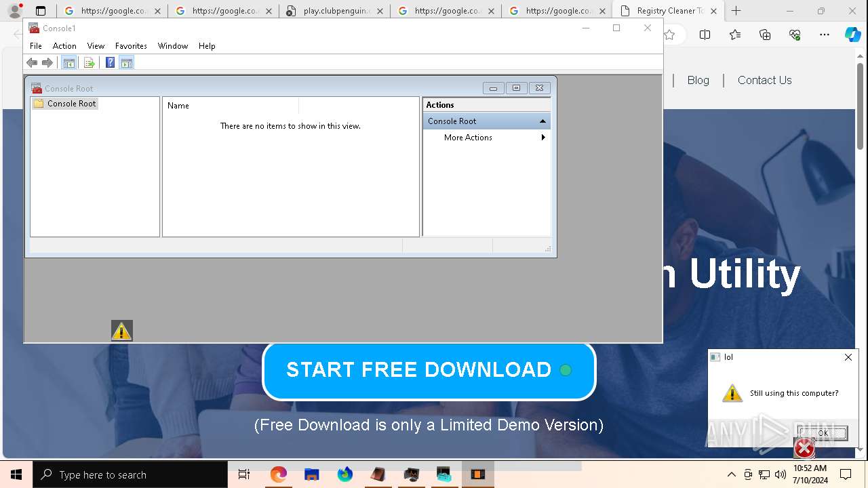Click the Name column header
868x488 pixels.
[x=231, y=106]
